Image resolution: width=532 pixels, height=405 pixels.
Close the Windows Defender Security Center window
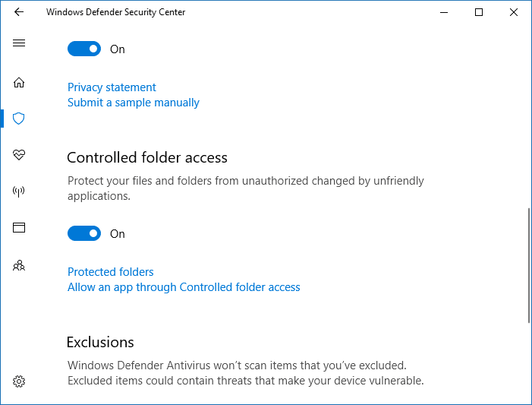click(x=514, y=12)
